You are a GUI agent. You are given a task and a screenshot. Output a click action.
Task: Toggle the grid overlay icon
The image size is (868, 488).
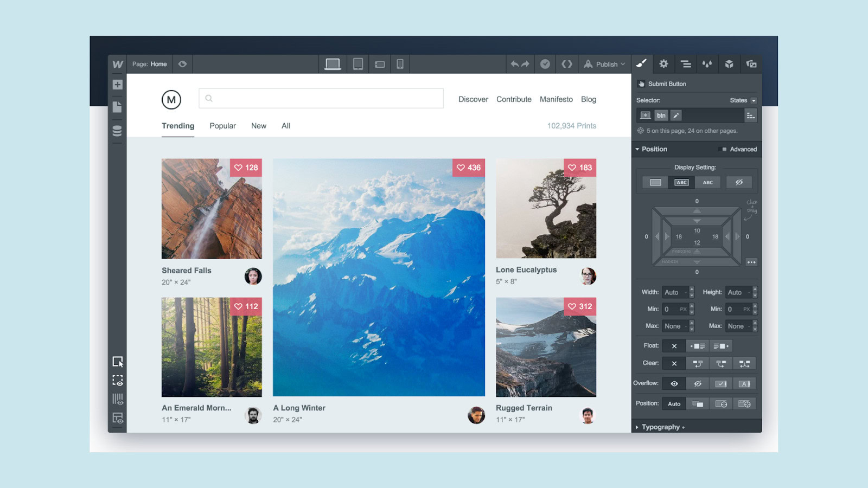click(118, 400)
